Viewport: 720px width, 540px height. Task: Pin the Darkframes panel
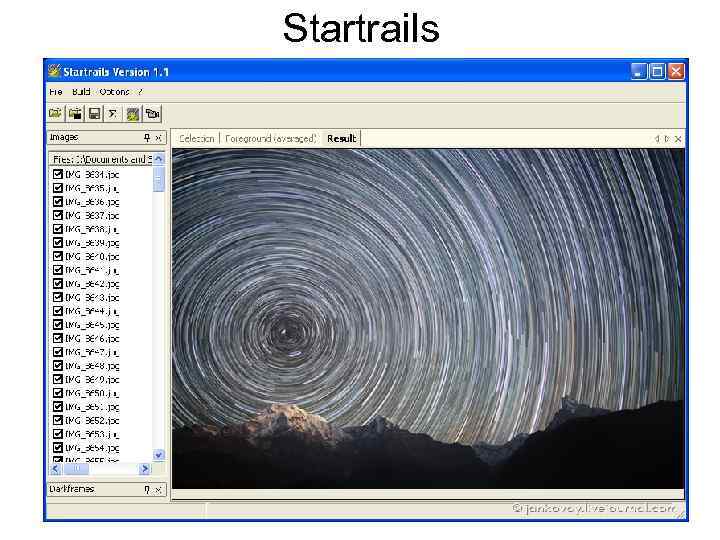(x=147, y=489)
